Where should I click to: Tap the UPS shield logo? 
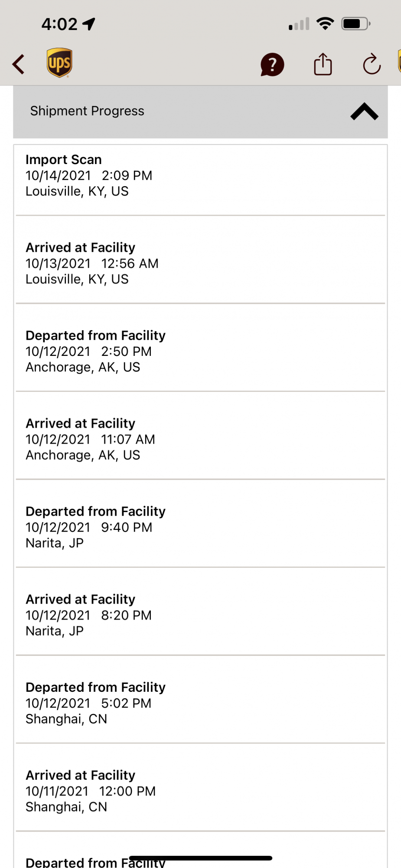[x=59, y=63]
